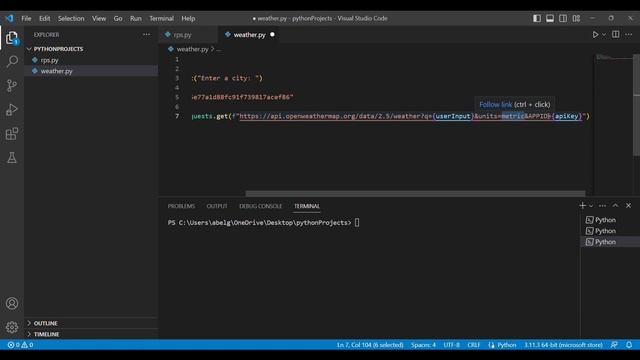Close unsaved weather.py tab dot
The height and width of the screenshot is (360, 640).
272,35
